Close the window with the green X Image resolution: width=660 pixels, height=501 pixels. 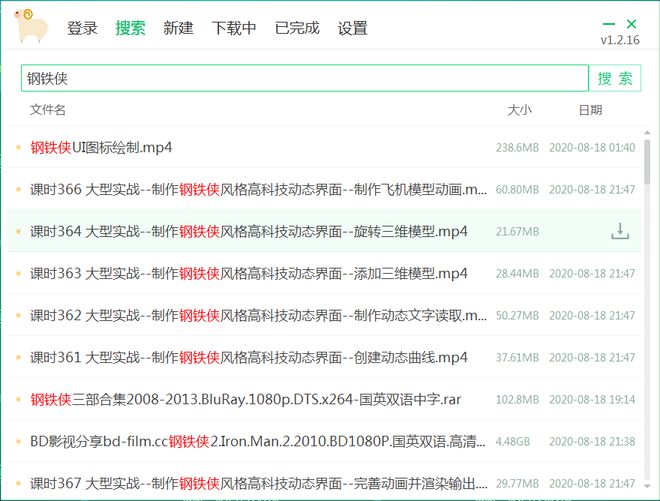631,24
